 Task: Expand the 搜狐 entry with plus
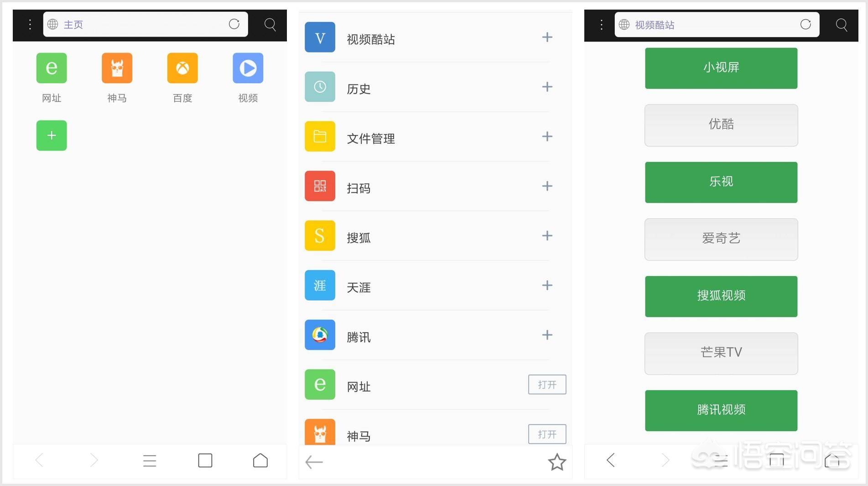tap(546, 235)
